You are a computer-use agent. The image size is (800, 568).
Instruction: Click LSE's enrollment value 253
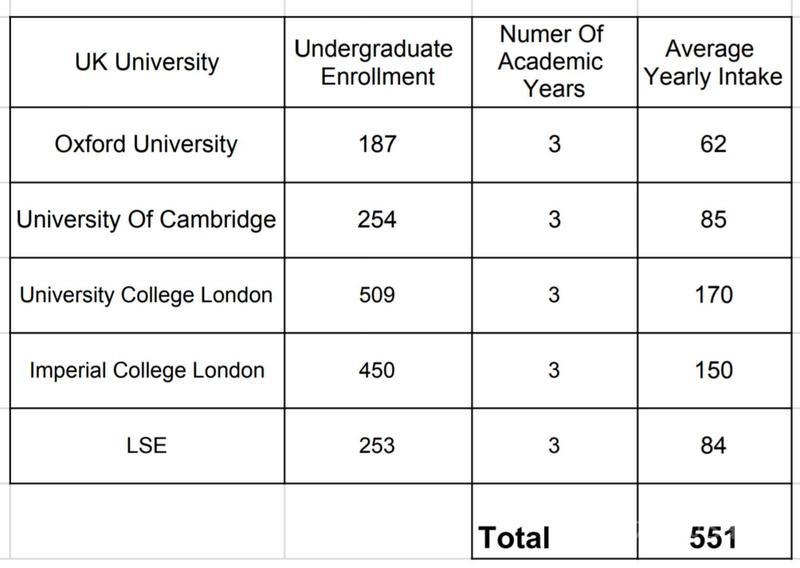[x=376, y=446]
